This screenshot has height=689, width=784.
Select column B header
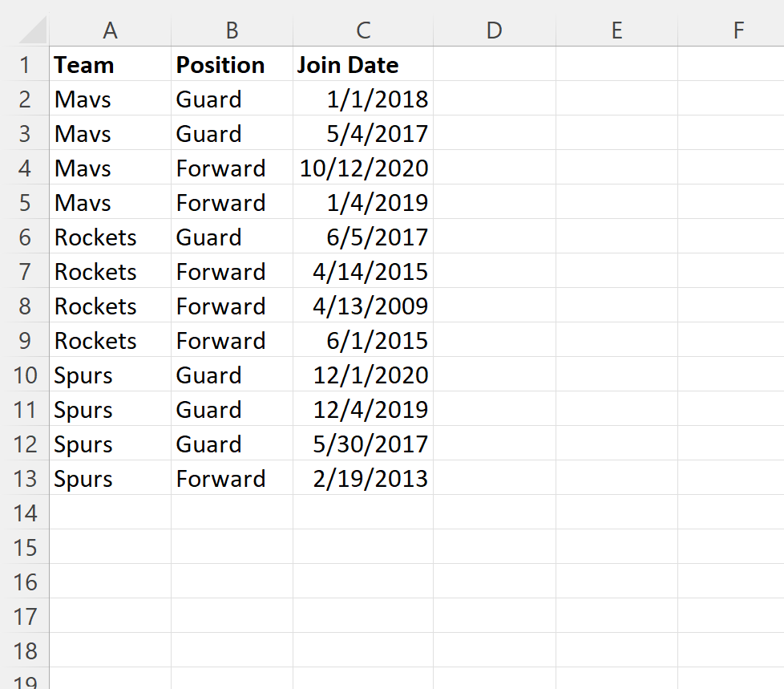pyautogui.click(x=232, y=30)
